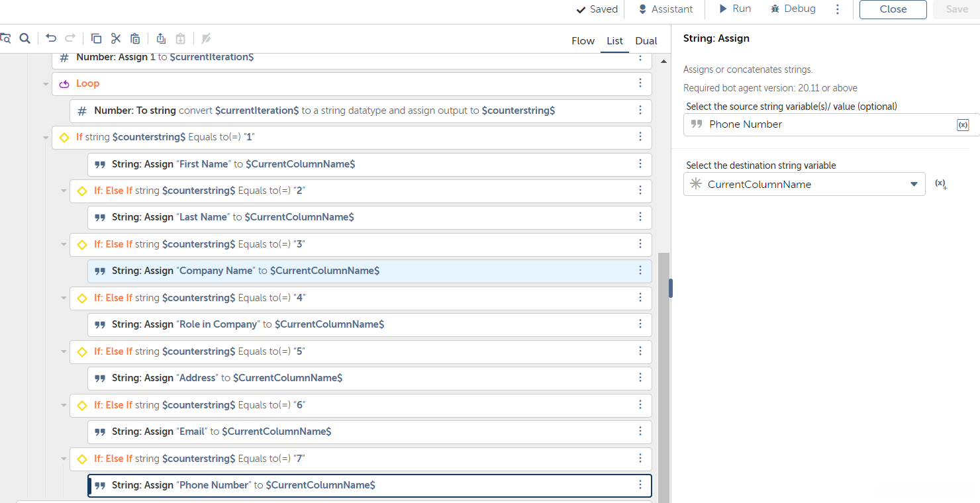Collapse the Else If equals "4" block
Viewport: 980px width, 503px height.
[64, 298]
